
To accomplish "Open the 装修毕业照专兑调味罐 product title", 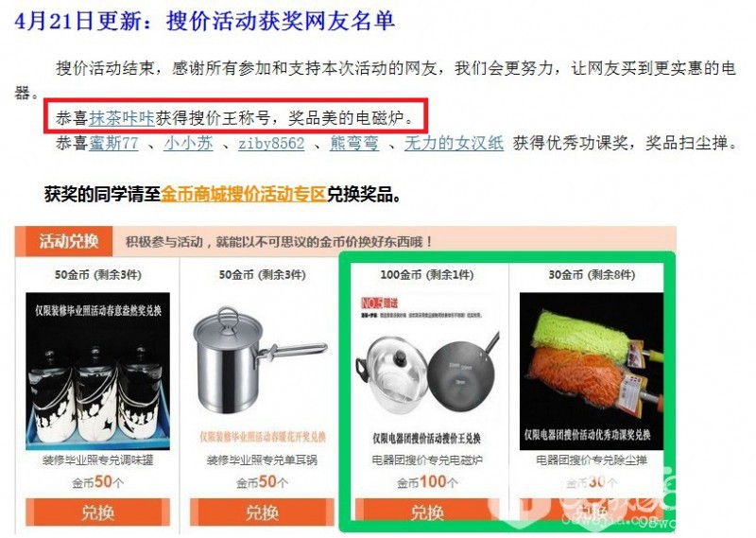I will [x=98, y=460].
